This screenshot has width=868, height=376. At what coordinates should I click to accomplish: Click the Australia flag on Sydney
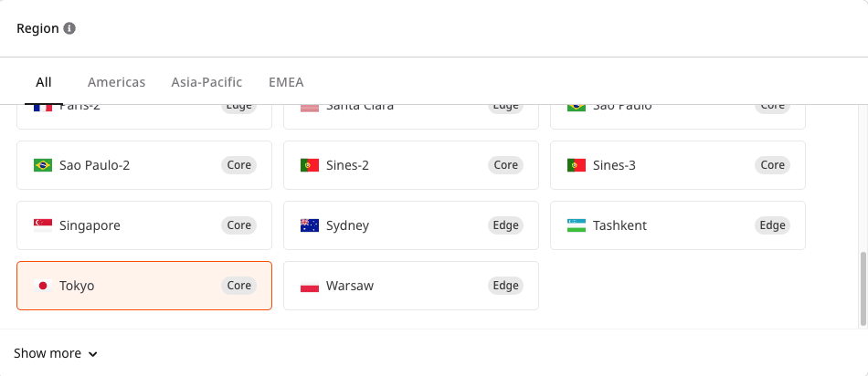[309, 225]
